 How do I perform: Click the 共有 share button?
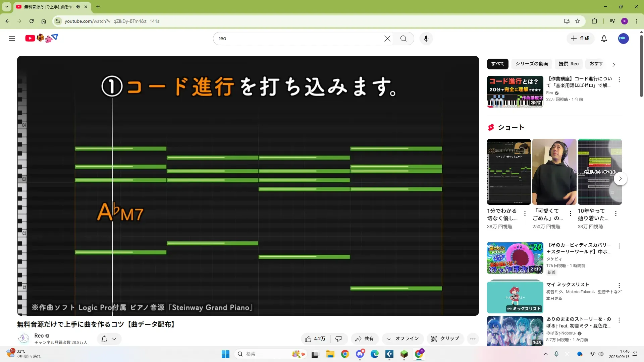point(365,339)
